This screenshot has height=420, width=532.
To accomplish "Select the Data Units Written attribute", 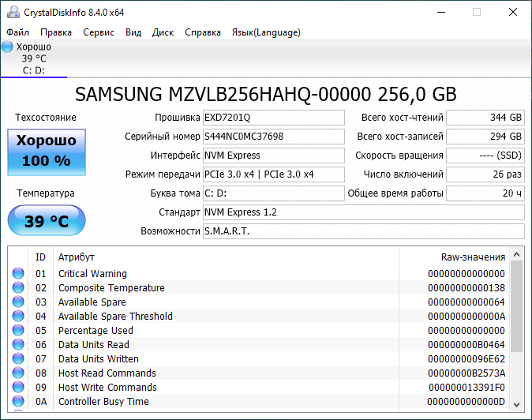I will pos(99,359).
